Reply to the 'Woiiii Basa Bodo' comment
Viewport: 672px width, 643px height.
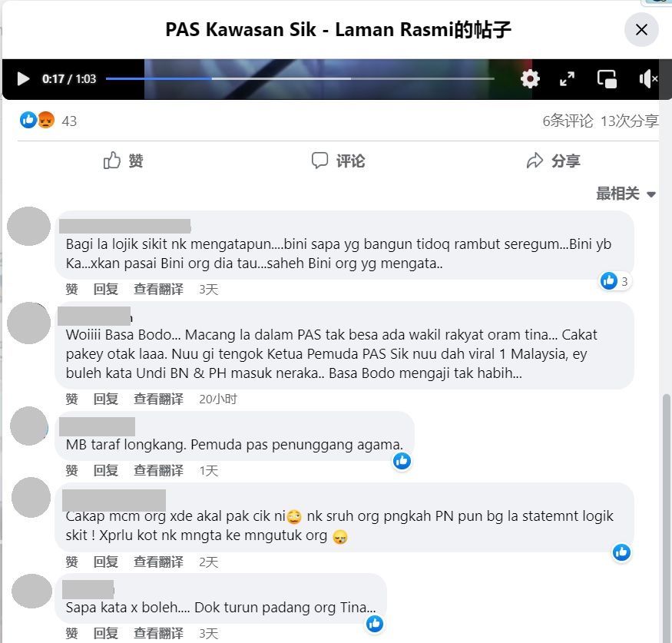point(106,399)
